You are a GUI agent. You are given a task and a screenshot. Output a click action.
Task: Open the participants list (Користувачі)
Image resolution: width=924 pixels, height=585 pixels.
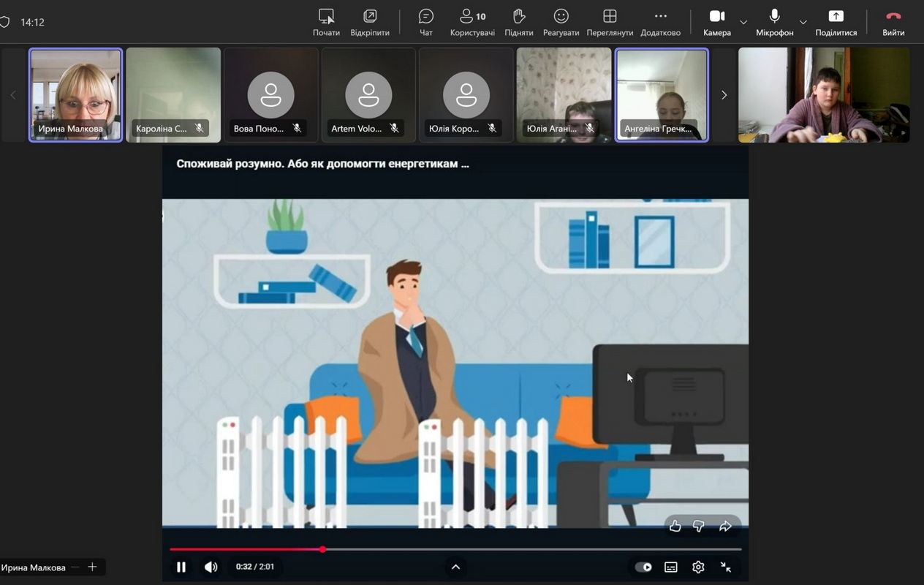point(472,22)
